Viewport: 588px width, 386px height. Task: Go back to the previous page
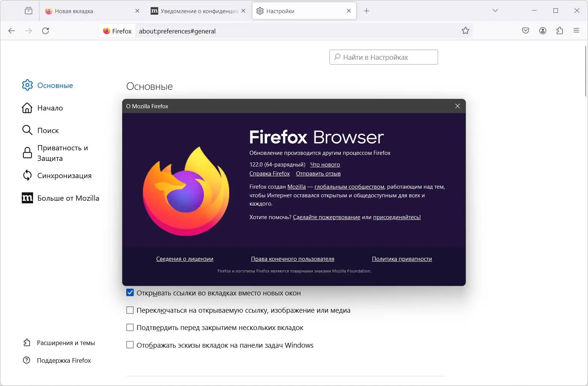(12, 31)
